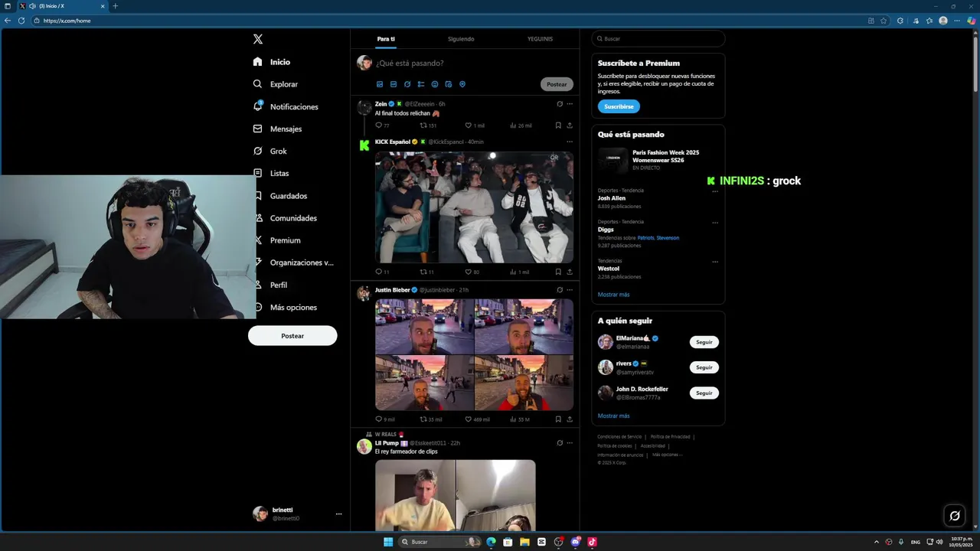Switch to the YEGUINIS tab
This screenshot has width=980, height=551.
tap(540, 39)
